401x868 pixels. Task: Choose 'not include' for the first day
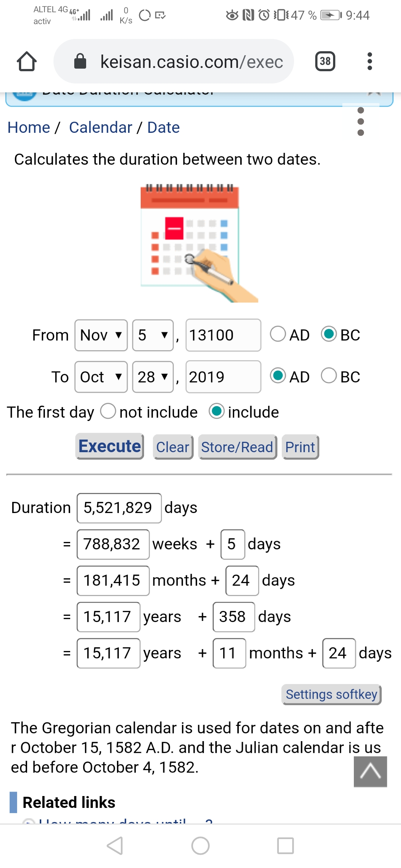coord(108,411)
